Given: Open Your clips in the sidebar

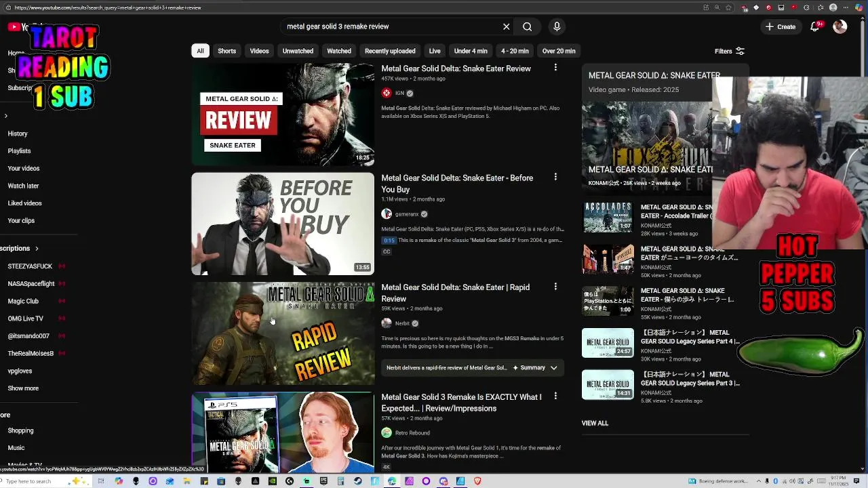Looking at the screenshot, I should (21, 220).
